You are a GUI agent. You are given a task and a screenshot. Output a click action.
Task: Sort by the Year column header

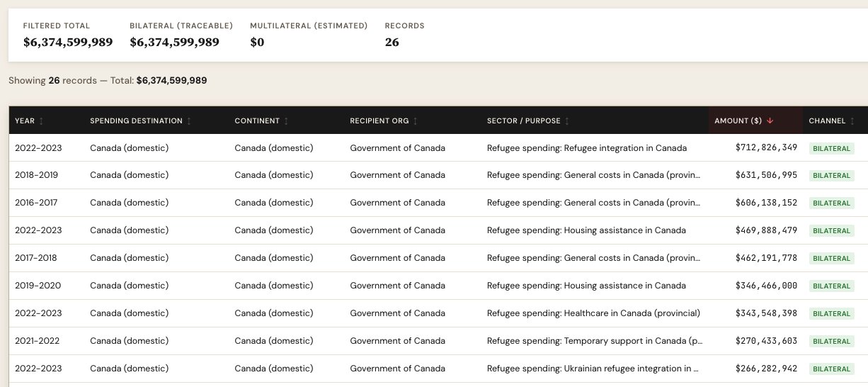point(25,121)
